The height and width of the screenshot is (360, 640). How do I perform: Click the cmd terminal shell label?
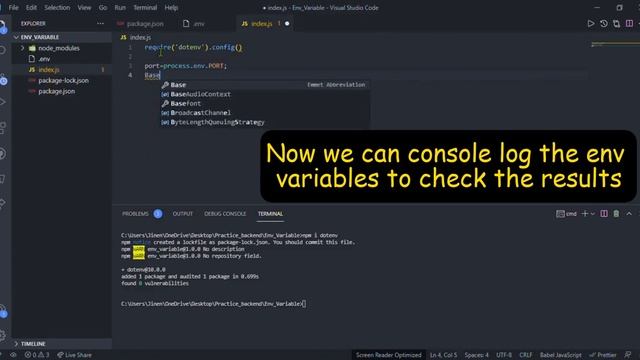click(566, 214)
